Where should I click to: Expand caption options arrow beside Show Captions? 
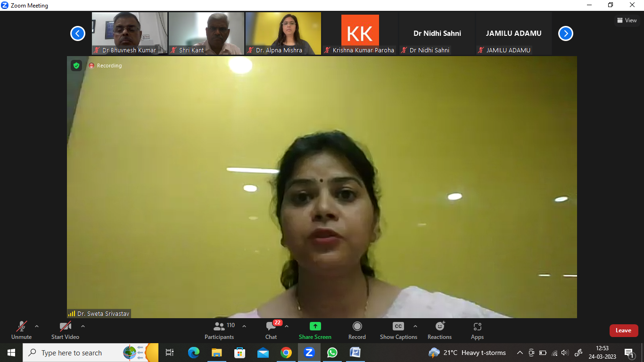415,326
